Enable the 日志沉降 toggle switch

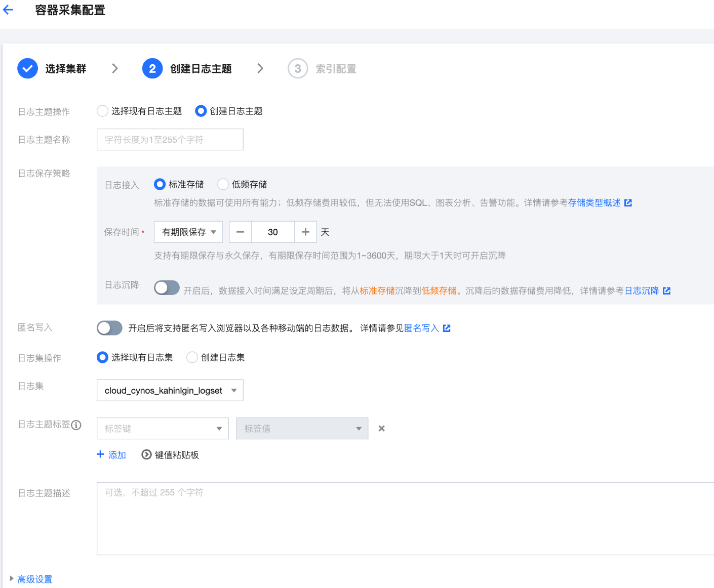[x=167, y=288]
